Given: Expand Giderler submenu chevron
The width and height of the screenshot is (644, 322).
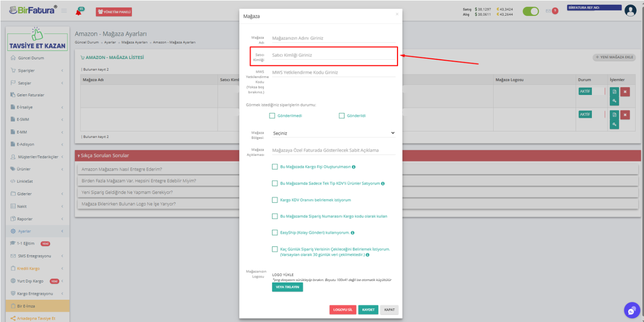Looking at the screenshot, I should click(62, 194).
